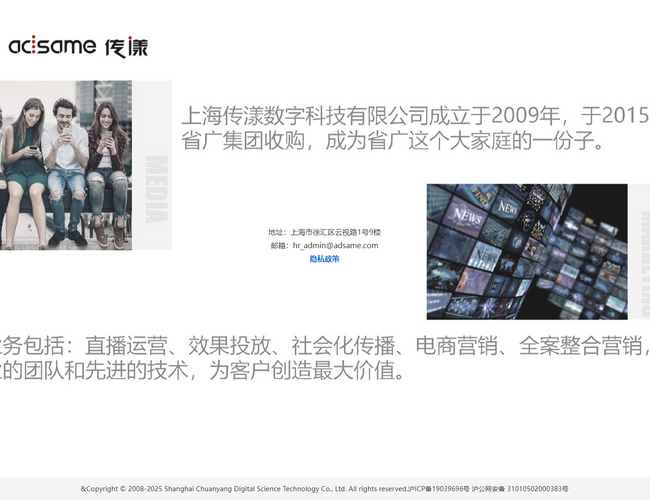Click the vertical MEDIA label
This screenshot has width=650, height=500.
point(157,190)
